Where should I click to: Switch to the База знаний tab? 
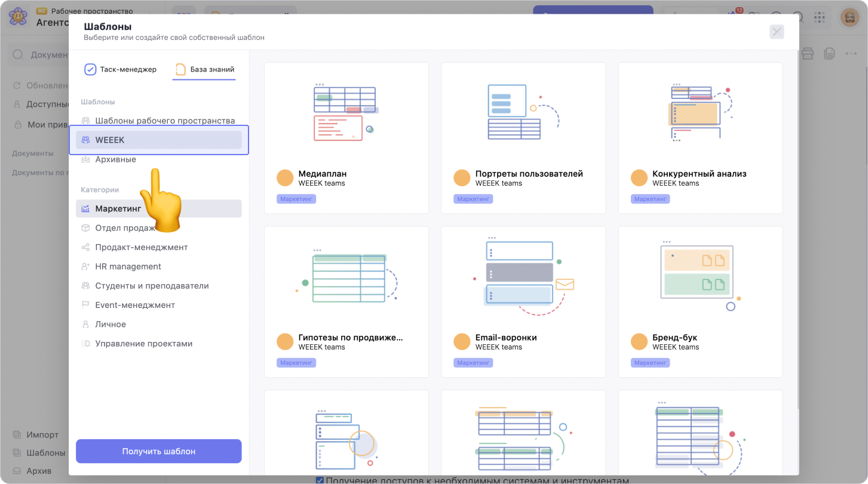pyautogui.click(x=204, y=69)
